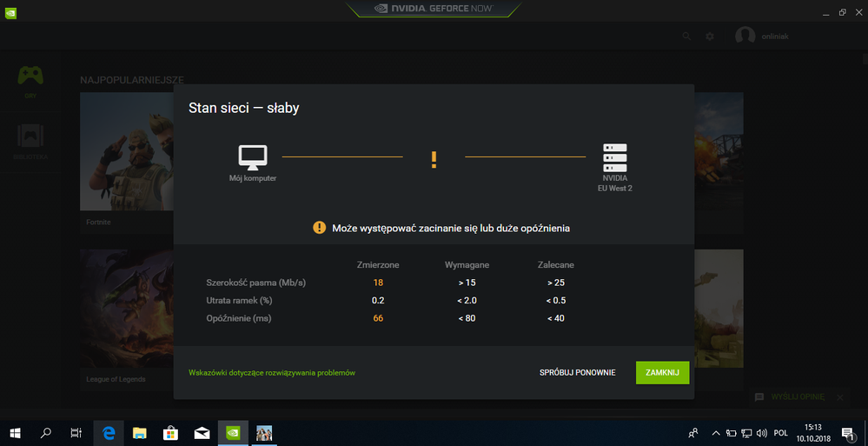Click the onliniak username
Viewport: 868px width, 446px height.
[x=775, y=37]
